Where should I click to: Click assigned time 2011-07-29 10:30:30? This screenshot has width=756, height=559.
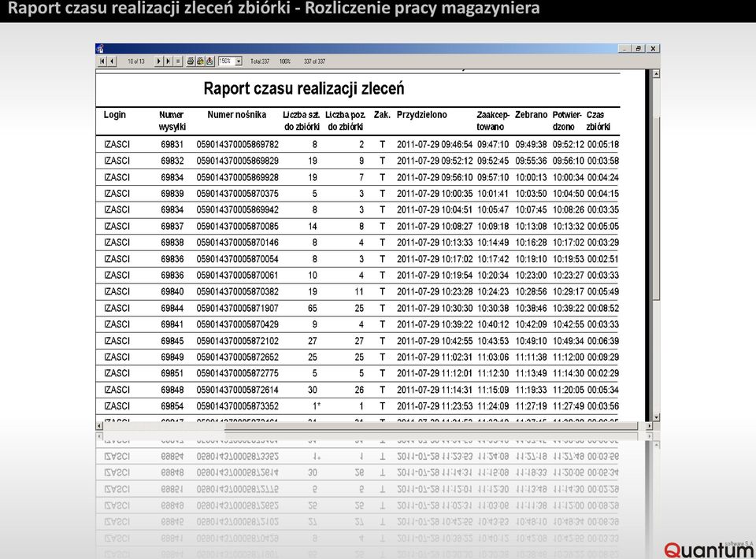[x=435, y=309]
